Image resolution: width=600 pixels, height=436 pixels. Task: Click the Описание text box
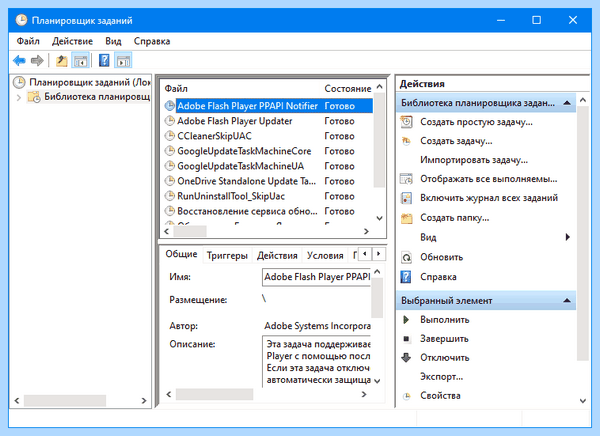pyautogui.click(x=316, y=362)
